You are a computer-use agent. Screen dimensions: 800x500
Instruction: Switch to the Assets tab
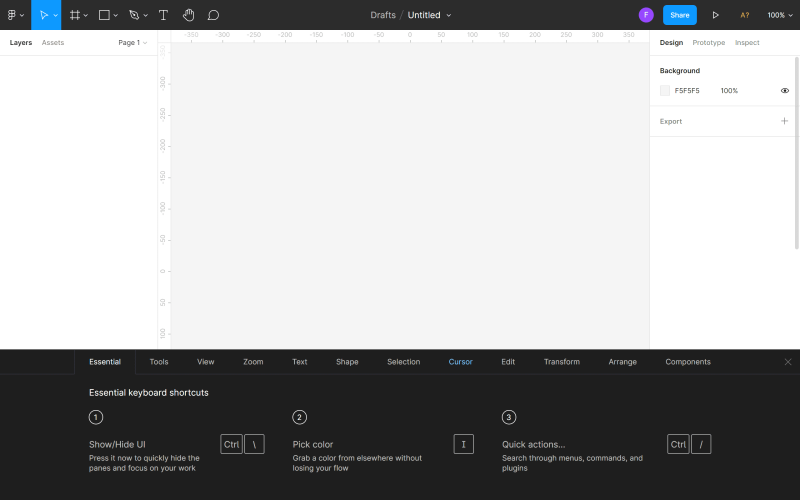tap(53, 42)
